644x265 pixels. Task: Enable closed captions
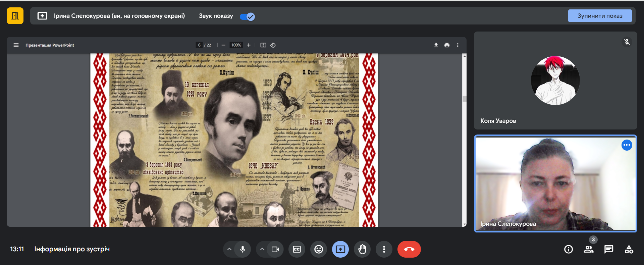297,249
